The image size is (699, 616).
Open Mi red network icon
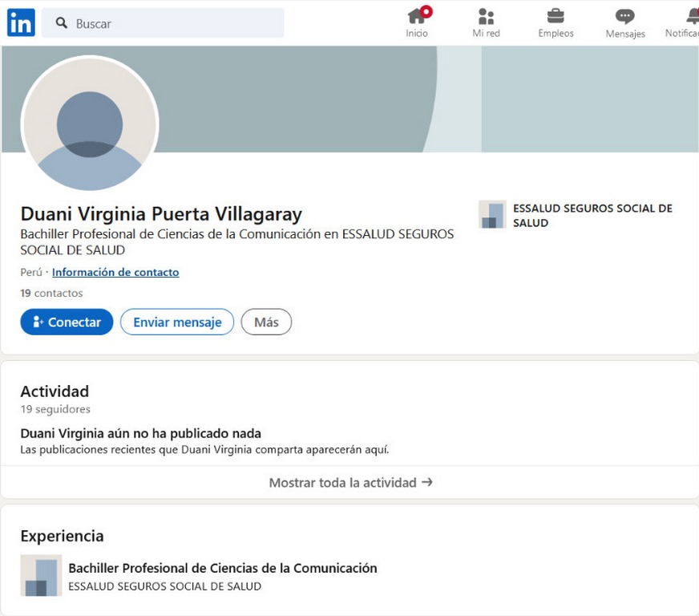[486, 16]
